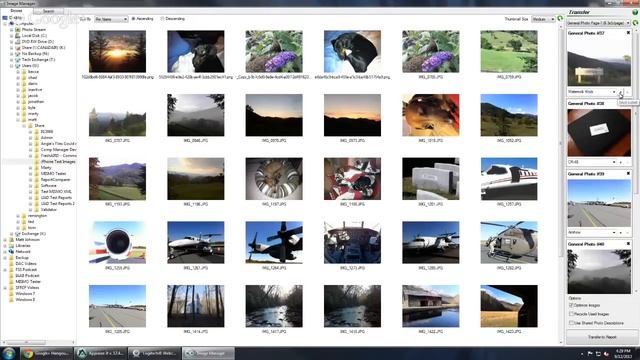This screenshot has height=360, width=640.
Task: Click the clock in the system tray
Action: (x=624, y=353)
